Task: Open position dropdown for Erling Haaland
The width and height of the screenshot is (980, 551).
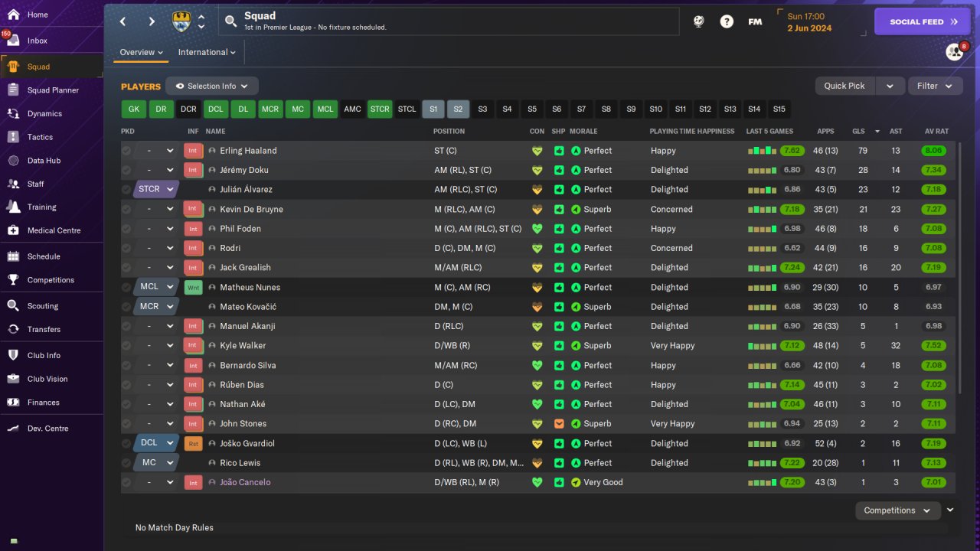Action: pos(156,151)
